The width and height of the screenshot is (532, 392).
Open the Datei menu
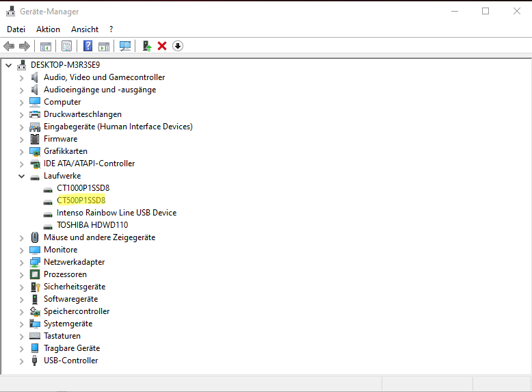pos(16,29)
